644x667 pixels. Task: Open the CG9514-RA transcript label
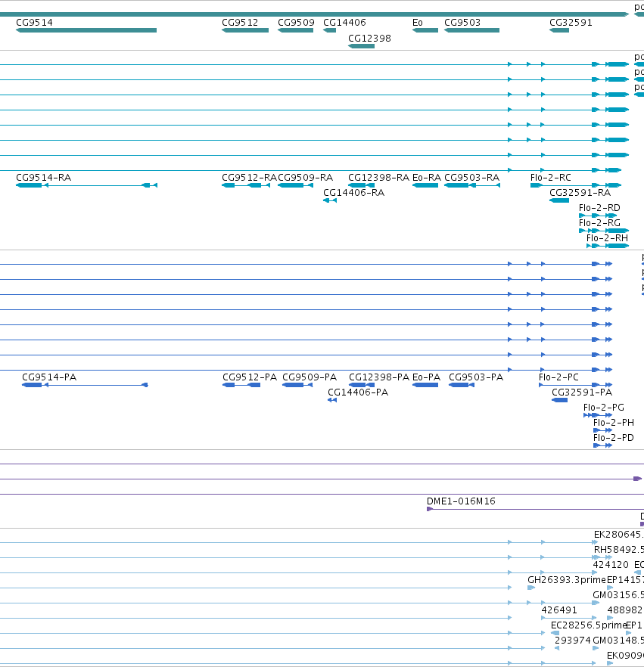tap(43, 178)
